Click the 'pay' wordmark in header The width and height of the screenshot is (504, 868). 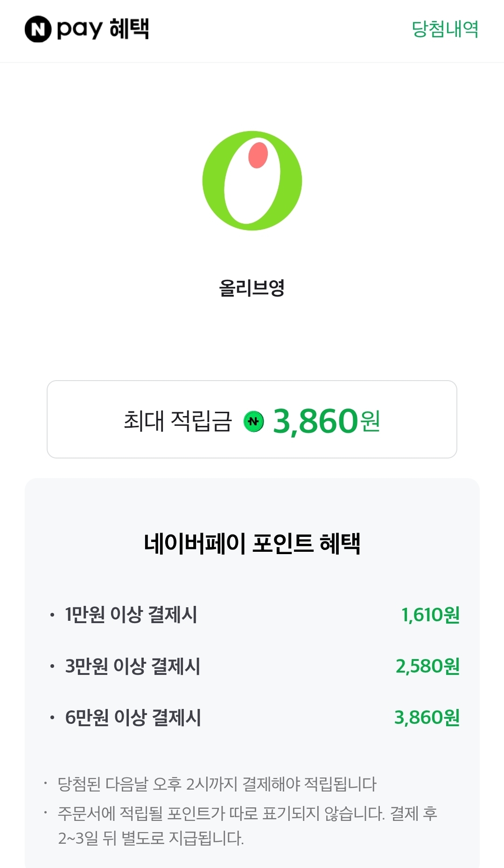tap(79, 30)
